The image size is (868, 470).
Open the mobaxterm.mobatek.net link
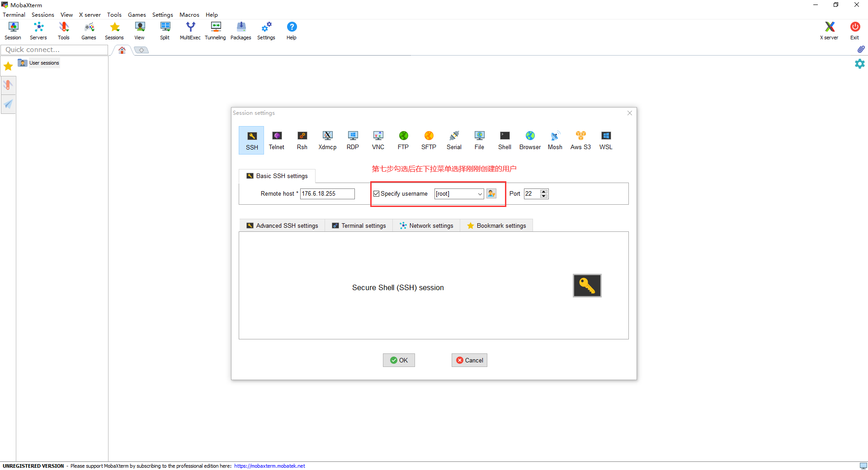coord(269,466)
